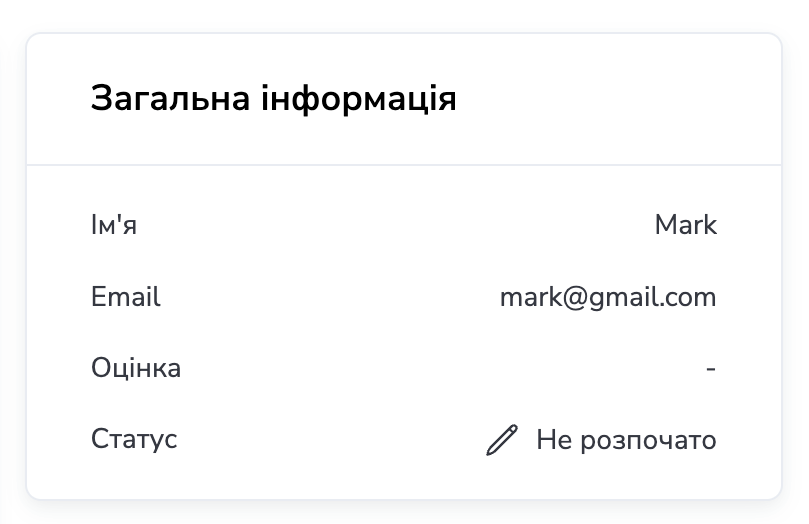Click the 'Статус' field label
Screen dimensions: 809x524
click(x=134, y=439)
